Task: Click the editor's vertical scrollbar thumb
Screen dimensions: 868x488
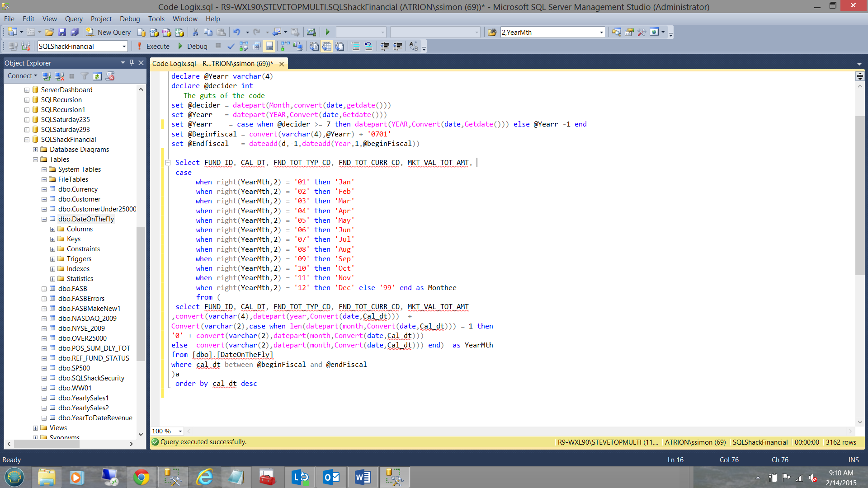Action: 859,194
